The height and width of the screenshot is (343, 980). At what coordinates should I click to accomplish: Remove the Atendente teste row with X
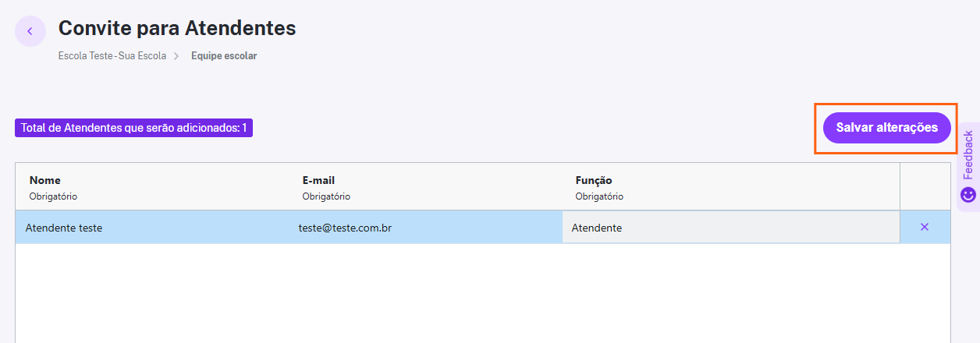point(925,227)
